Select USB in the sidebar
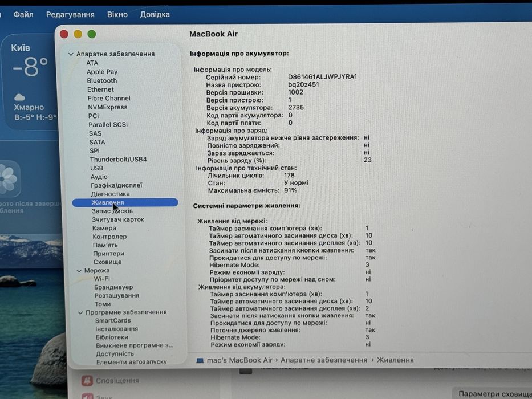The height and width of the screenshot is (399, 532). [97, 168]
